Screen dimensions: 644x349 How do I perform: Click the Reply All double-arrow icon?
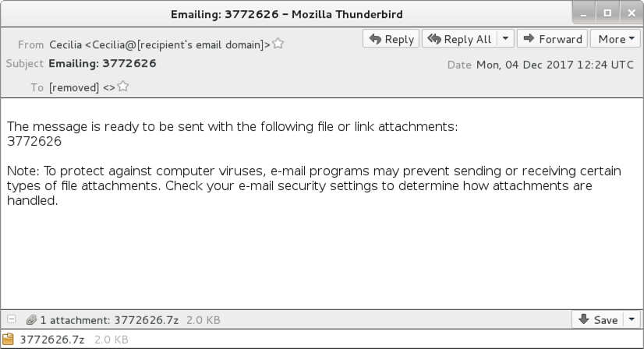(x=434, y=39)
